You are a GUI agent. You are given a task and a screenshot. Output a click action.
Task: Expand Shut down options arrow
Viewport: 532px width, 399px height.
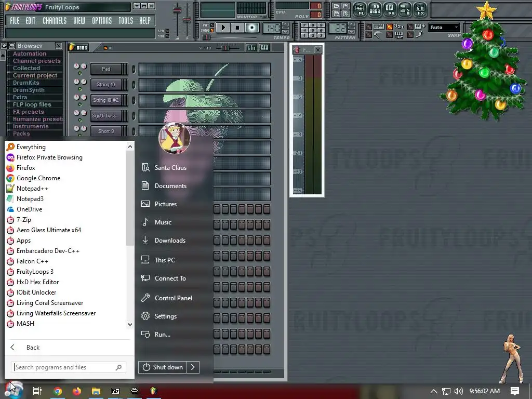(193, 367)
